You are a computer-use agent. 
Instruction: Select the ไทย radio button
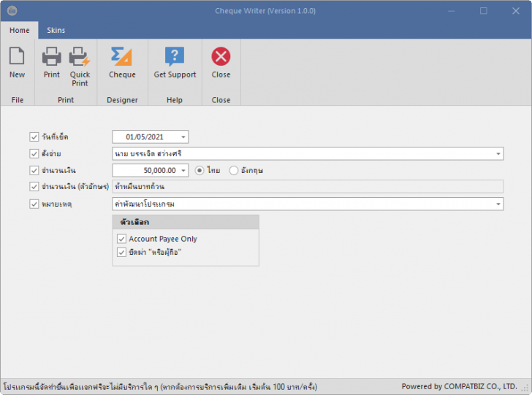pos(199,170)
